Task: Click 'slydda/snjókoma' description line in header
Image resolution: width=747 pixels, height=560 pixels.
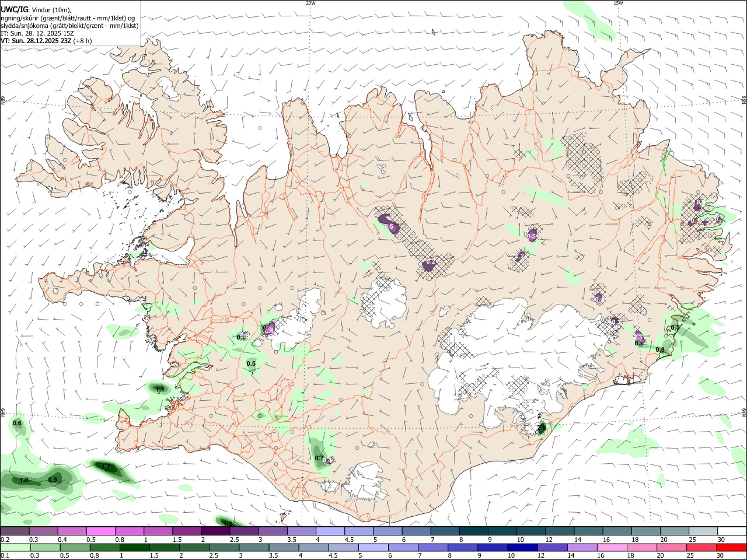Action: pyautogui.click(x=69, y=26)
